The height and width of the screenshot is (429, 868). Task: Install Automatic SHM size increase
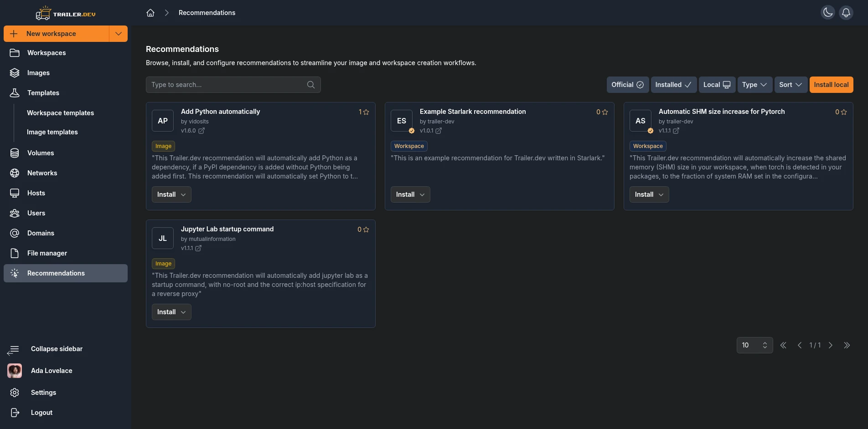pos(649,194)
